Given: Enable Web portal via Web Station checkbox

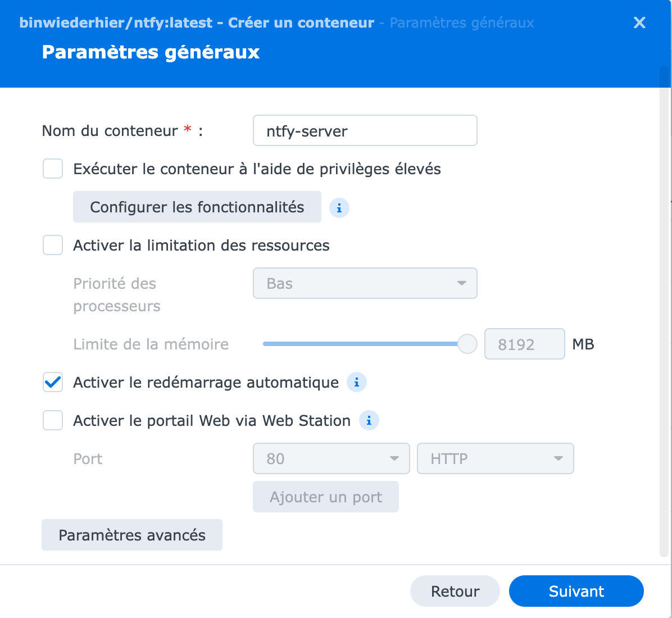Looking at the screenshot, I should [x=53, y=420].
